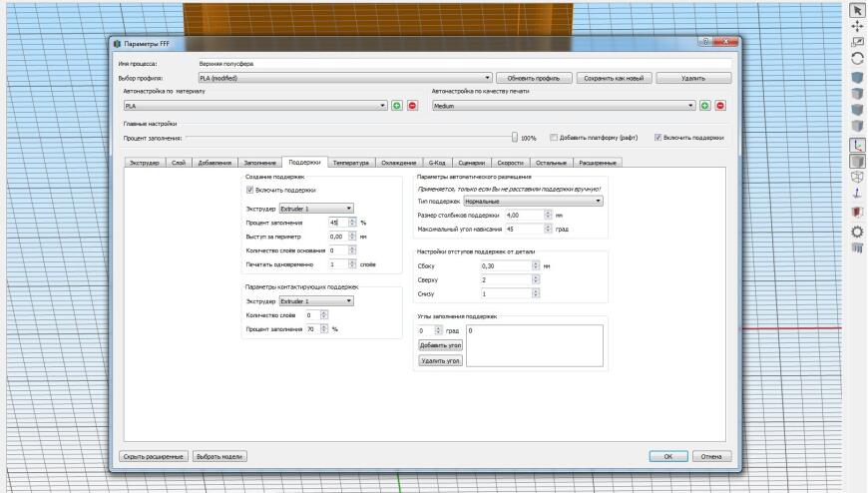
Task: Switch to the Температура tab
Action: (x=351, y=163)
